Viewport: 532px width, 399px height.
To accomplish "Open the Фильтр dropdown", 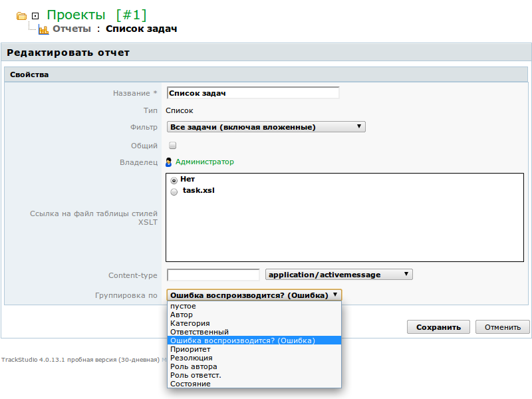I will tap(265, 127).
